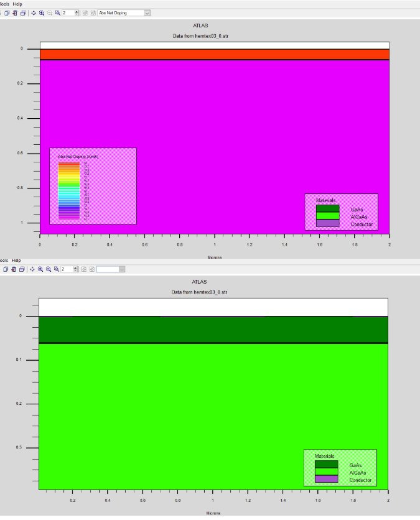Click cascade windows icon in the doping plot toolbar
The height and width of the screenshot is (520, 420).
23,13
